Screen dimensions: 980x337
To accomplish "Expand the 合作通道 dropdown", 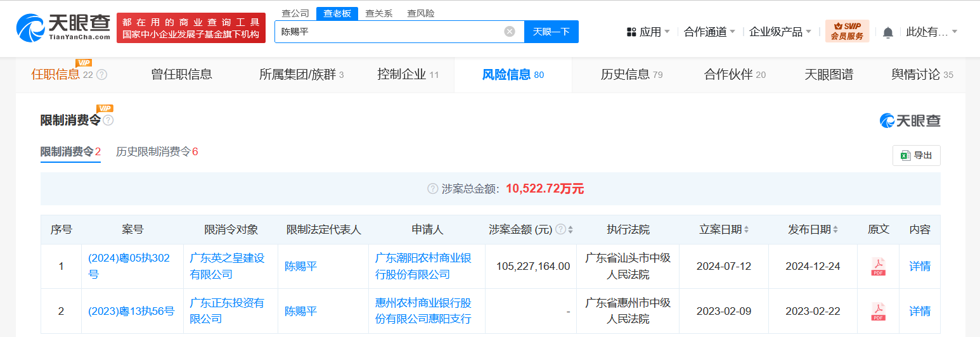I will tap(709, 32).
